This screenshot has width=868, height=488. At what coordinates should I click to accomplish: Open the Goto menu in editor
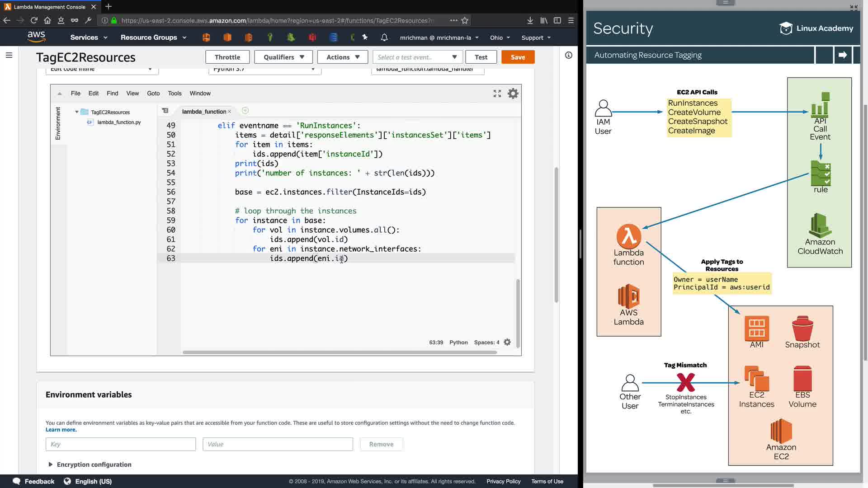point(153,94)
